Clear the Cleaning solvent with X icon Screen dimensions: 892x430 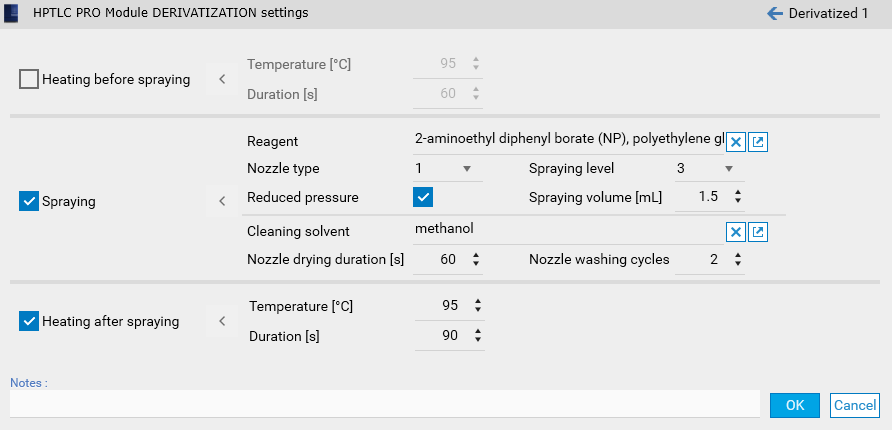click(735, 232)
